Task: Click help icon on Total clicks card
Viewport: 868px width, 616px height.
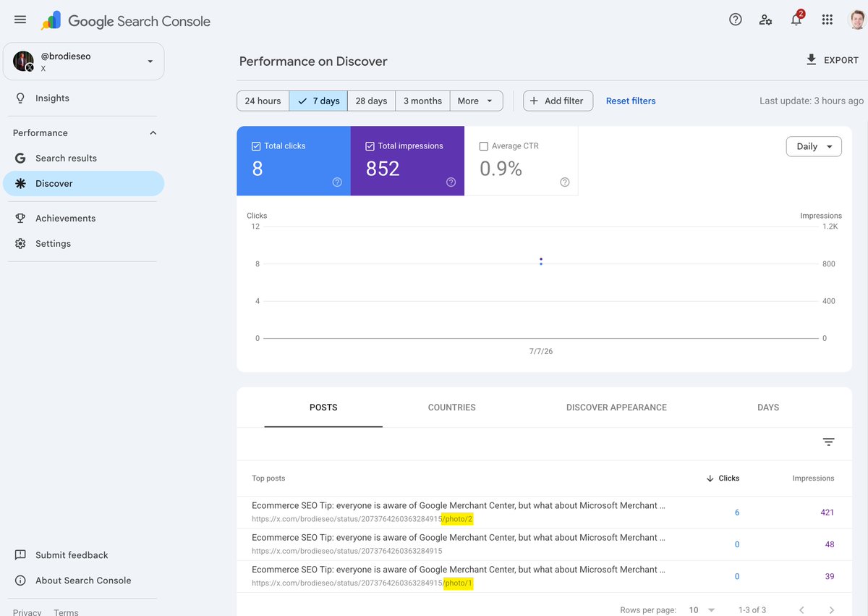Action: [337, 182]
